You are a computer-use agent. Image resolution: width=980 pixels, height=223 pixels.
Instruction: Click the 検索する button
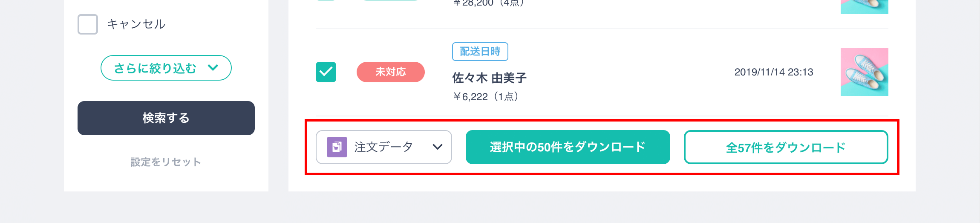[166, 118]
